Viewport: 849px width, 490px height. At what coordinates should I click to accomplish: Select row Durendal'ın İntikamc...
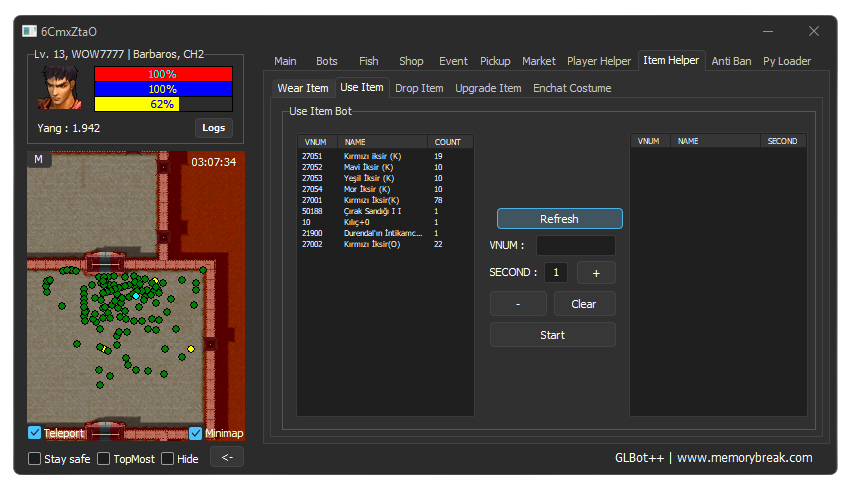click(x=385, y=233)
